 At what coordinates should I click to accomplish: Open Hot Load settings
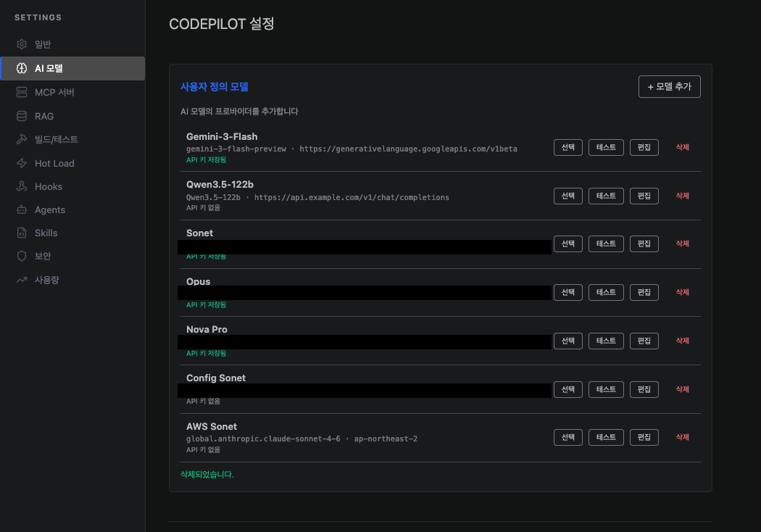pos(72,163)
